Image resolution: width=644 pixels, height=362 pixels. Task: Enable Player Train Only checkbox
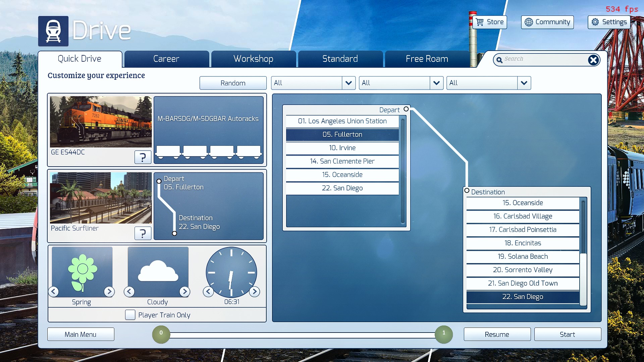point(130,315)
